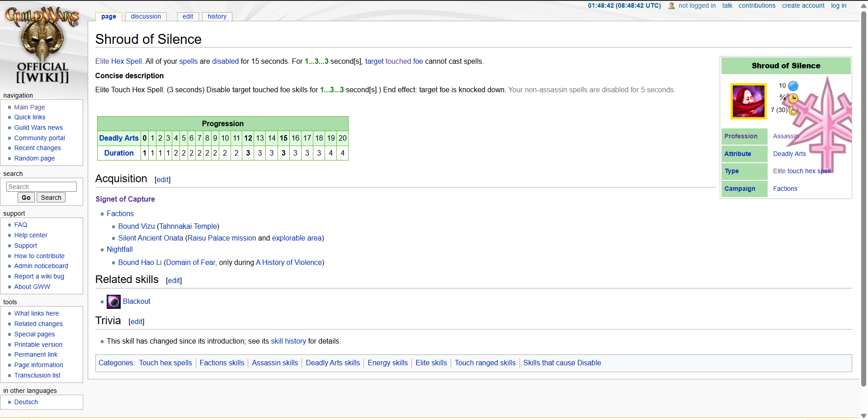Open Bound Vizu link
This screenshot has height=420, width=868.
137,227
